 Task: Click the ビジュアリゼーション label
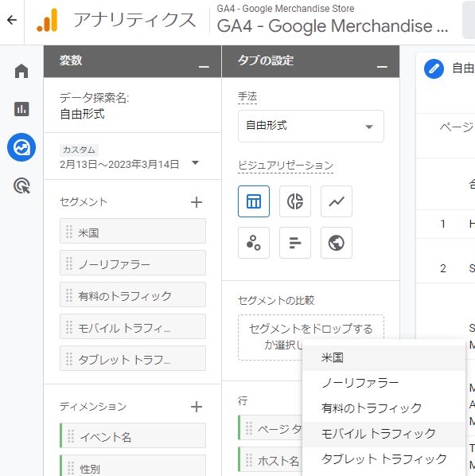[x=286, y=166]
